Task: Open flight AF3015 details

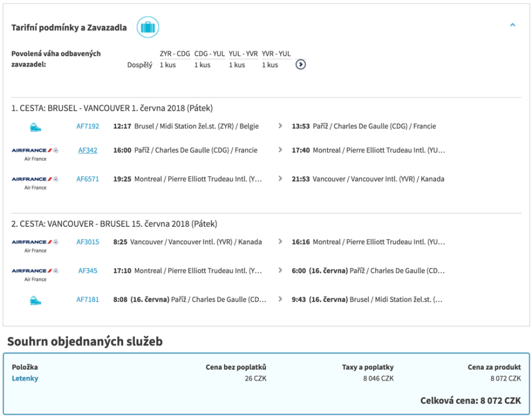Action: (x=88, y=242)
